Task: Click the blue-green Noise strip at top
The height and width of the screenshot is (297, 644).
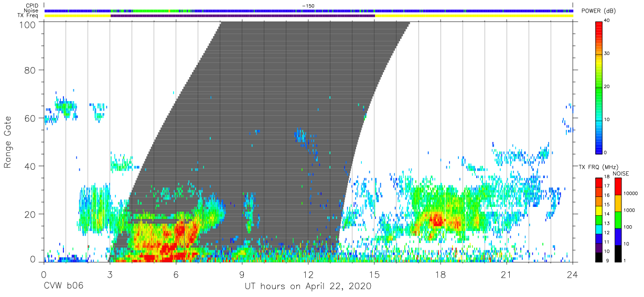Action: pyautogui.click(x=309, y=10)
